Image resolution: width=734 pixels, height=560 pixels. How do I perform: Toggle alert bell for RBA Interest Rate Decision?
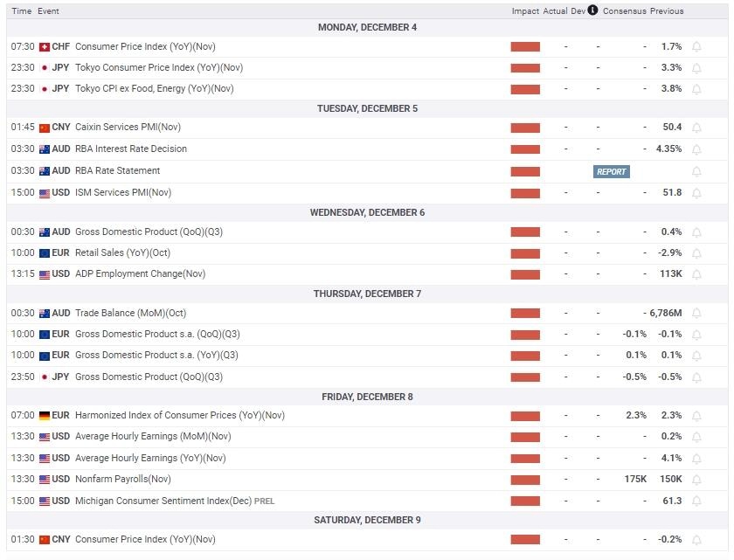coord(696,149)
